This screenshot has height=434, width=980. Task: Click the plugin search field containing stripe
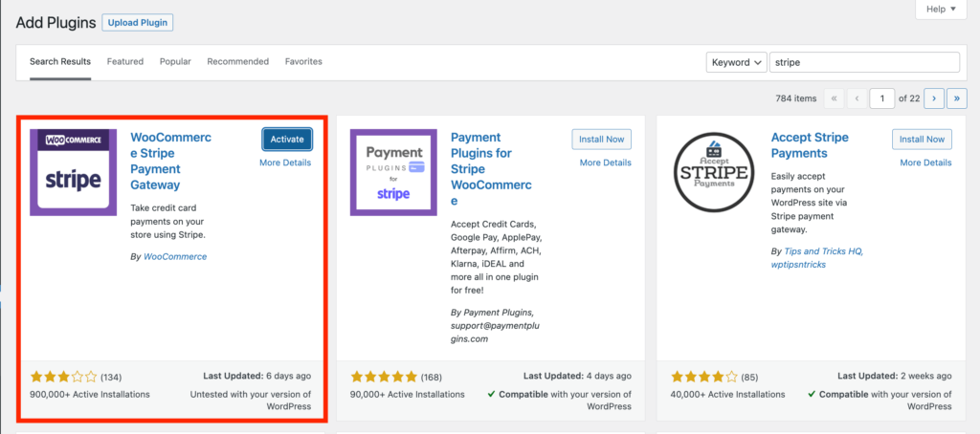click(x=864, y=62)
